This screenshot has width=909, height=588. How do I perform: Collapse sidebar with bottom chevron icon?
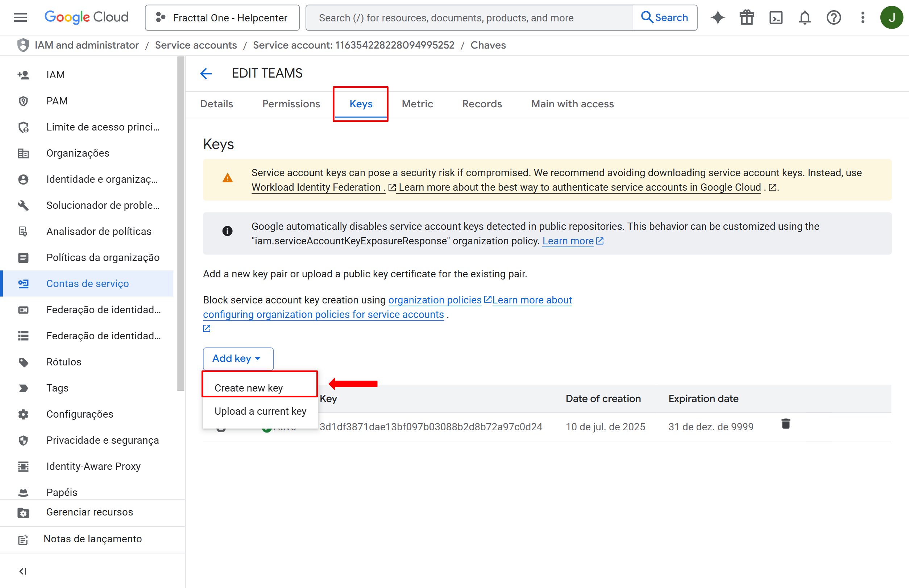[23, 571]
